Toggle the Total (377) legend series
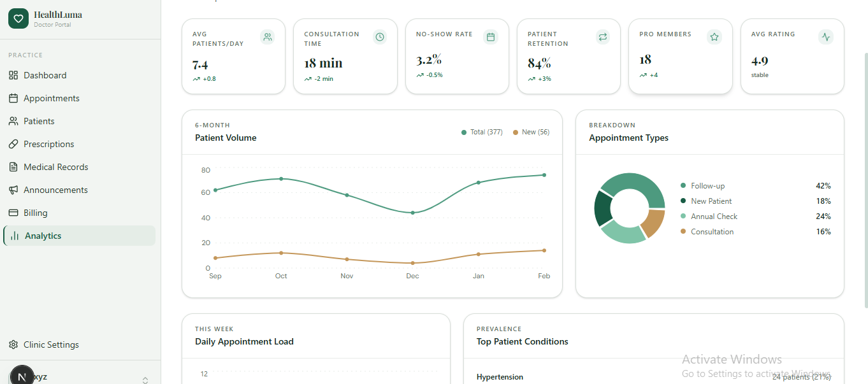Viewport: 868px width, 384px height. [x=482, y=132]
